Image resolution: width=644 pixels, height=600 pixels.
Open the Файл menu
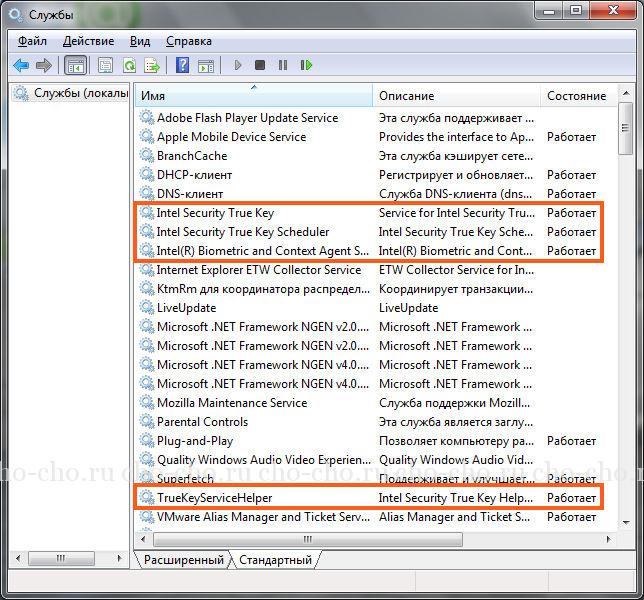coord(32,41)
